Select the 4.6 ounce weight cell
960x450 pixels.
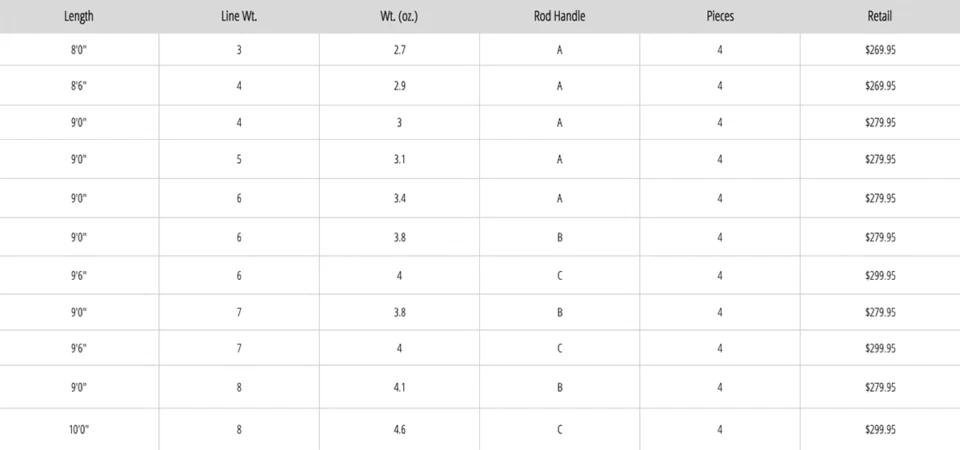(399, 430)
